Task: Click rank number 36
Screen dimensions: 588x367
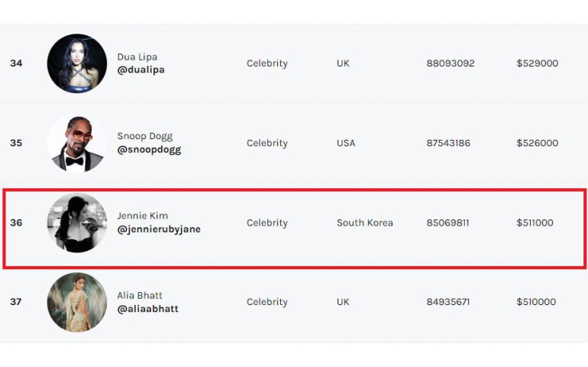Action: click(16, 223)
